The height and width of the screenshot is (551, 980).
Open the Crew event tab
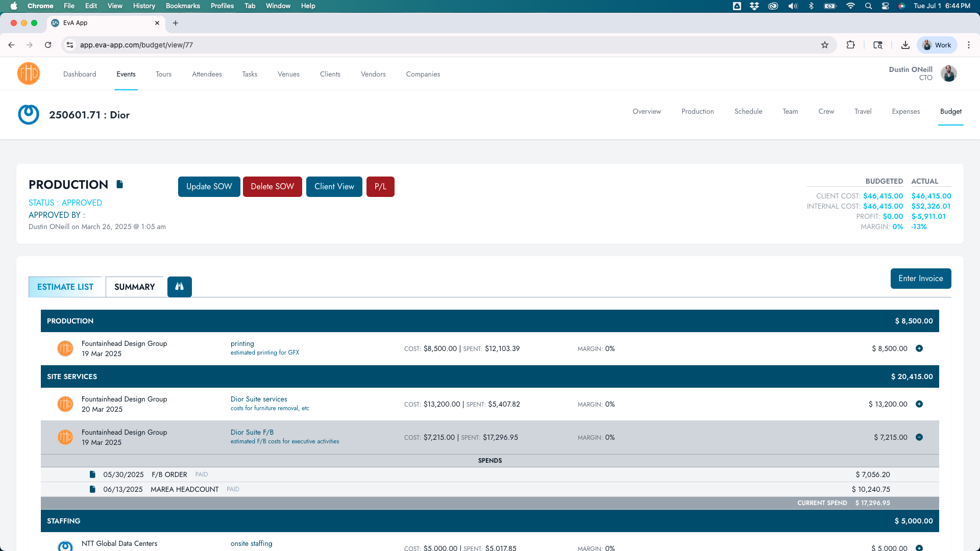(826, 111)
